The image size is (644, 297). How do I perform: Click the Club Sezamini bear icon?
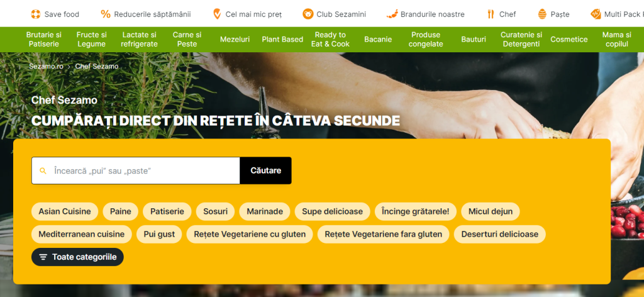point(308,14)
